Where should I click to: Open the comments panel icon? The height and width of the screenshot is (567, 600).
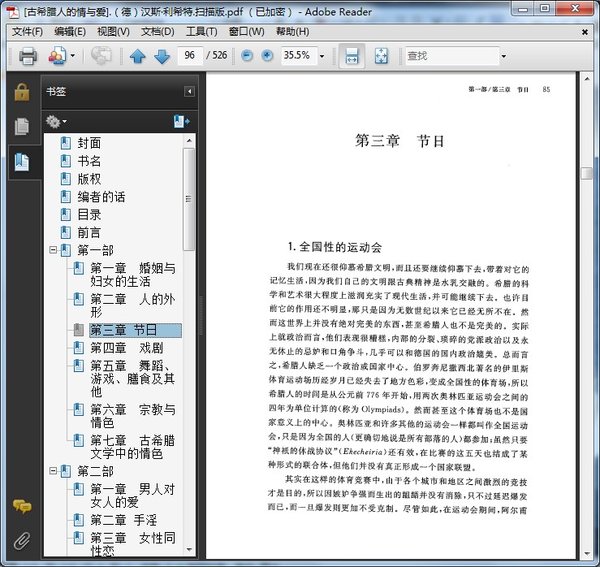pos(21,507)
